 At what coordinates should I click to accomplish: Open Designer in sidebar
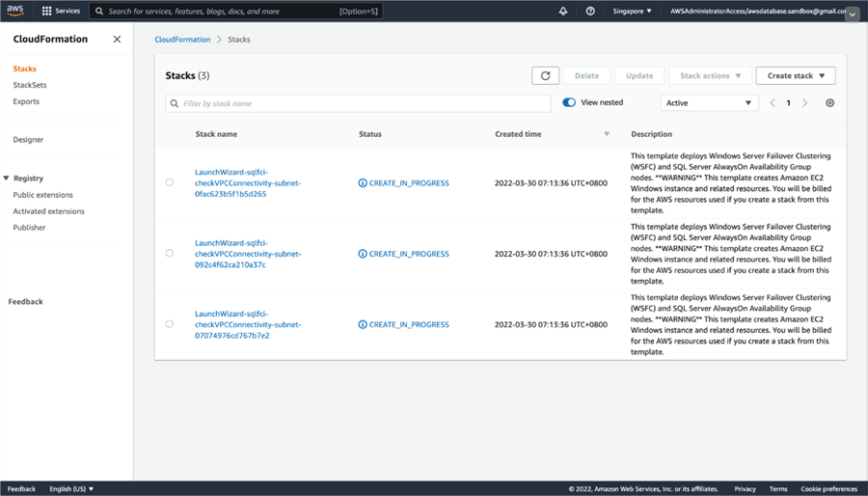(x=28, y=140)
